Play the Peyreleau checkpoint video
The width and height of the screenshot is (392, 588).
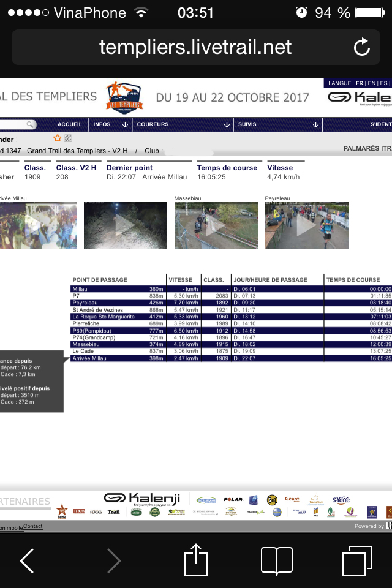[306, 225]
